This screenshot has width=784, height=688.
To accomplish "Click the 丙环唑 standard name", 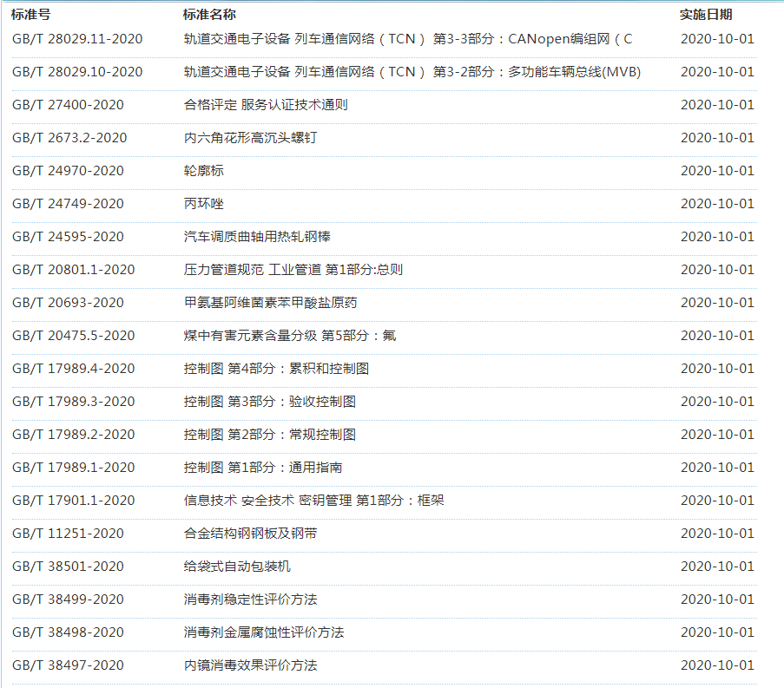I will tap(203, 204).
